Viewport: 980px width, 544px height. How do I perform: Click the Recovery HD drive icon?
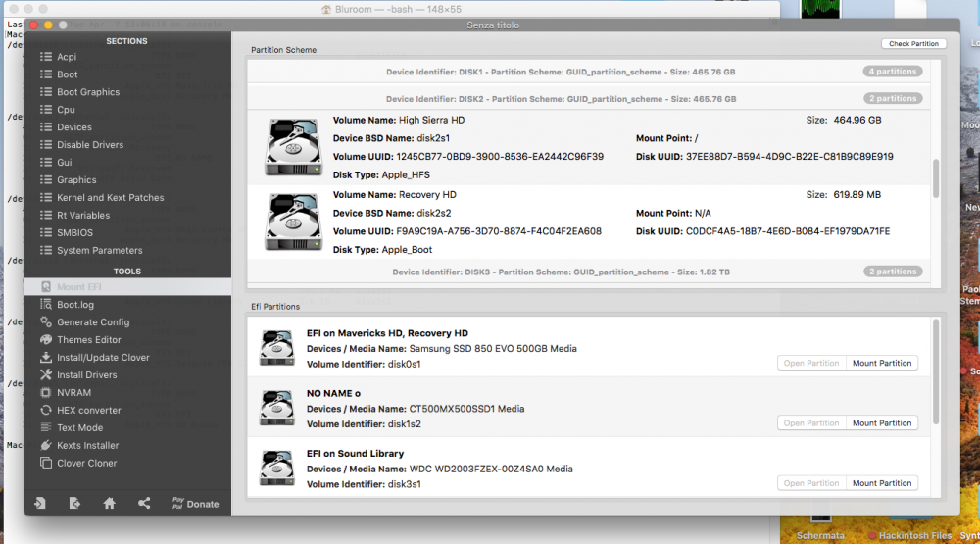tap(293, 222)
